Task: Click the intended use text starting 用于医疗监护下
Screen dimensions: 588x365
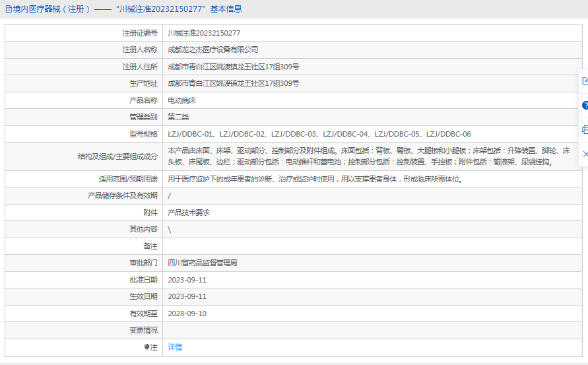Action: (315, 179)
